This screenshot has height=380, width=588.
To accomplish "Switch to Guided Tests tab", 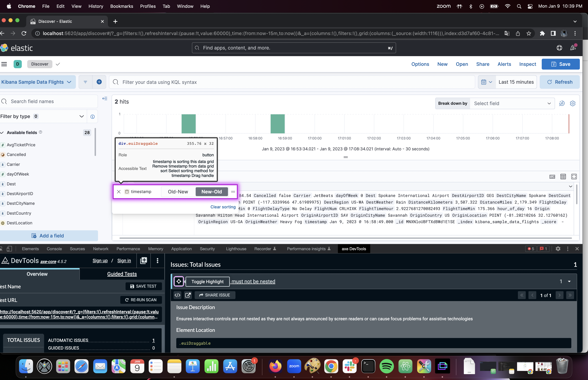I will [122, 274].
